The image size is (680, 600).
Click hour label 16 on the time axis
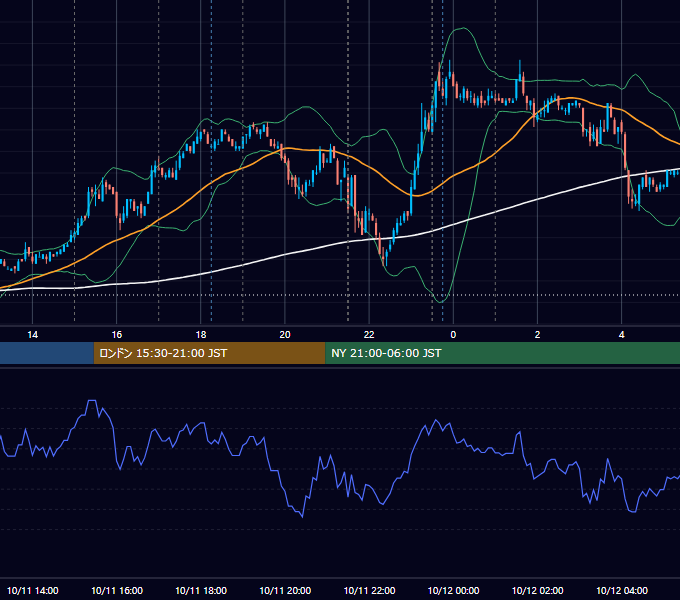(x=117, y=335)
